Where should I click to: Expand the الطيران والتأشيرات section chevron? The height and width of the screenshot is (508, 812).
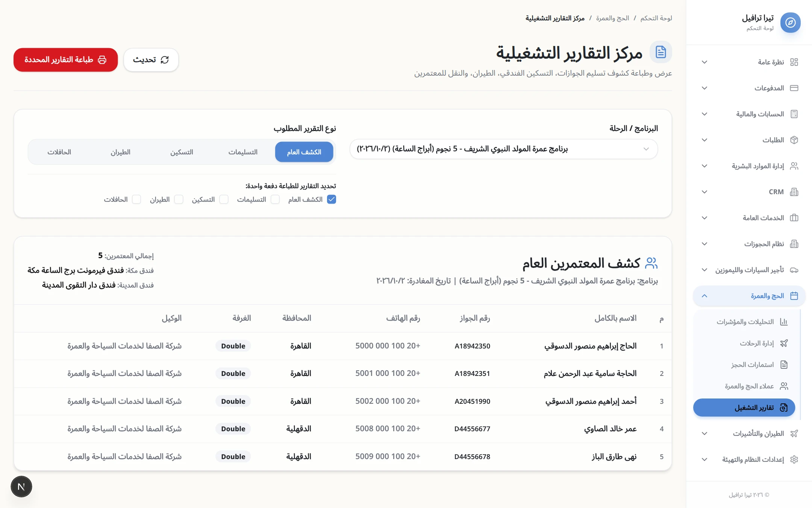(704, 433)
